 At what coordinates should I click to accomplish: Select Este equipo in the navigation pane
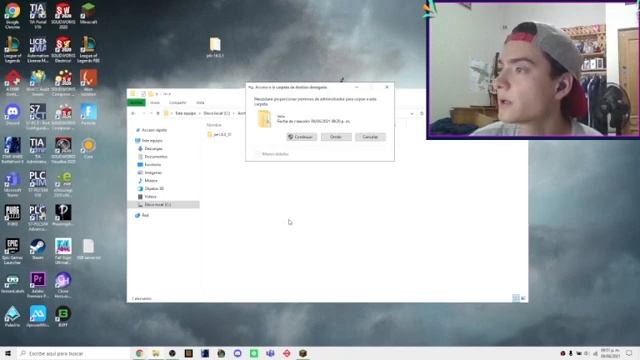(149, 140)
